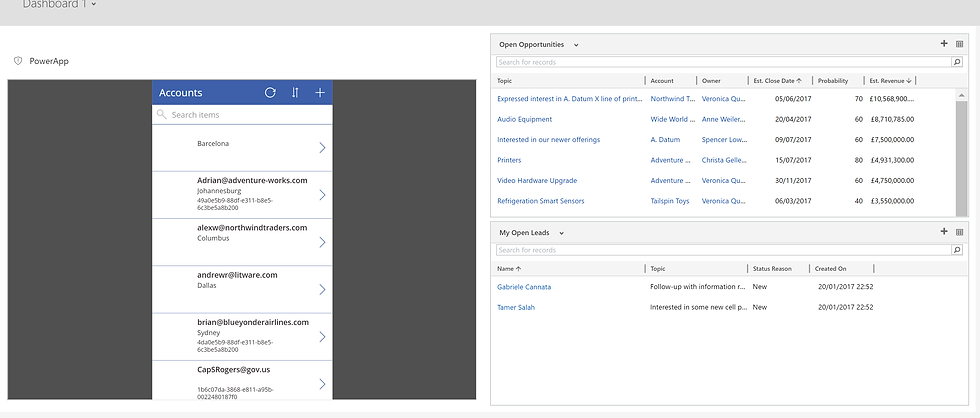Open Gabriele Cannata lead
Image resolution: width=980 pixels, height=418 pixels.
[524, 287]
